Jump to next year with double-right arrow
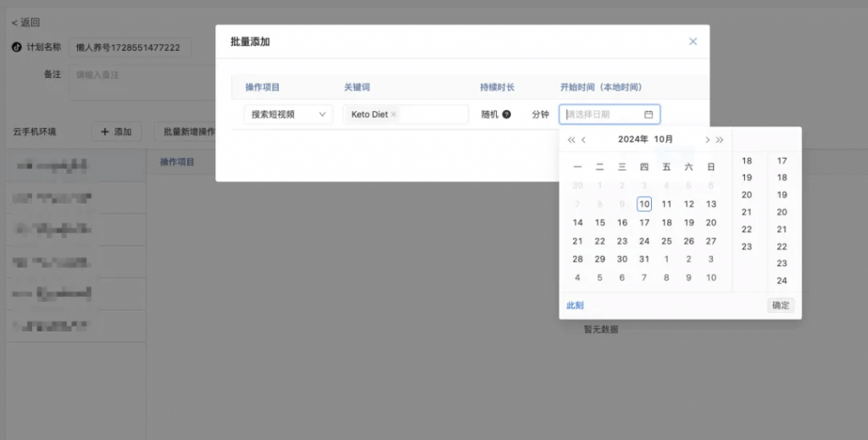Viewport: 868px width, 440px height. click(x=720, y=140)
